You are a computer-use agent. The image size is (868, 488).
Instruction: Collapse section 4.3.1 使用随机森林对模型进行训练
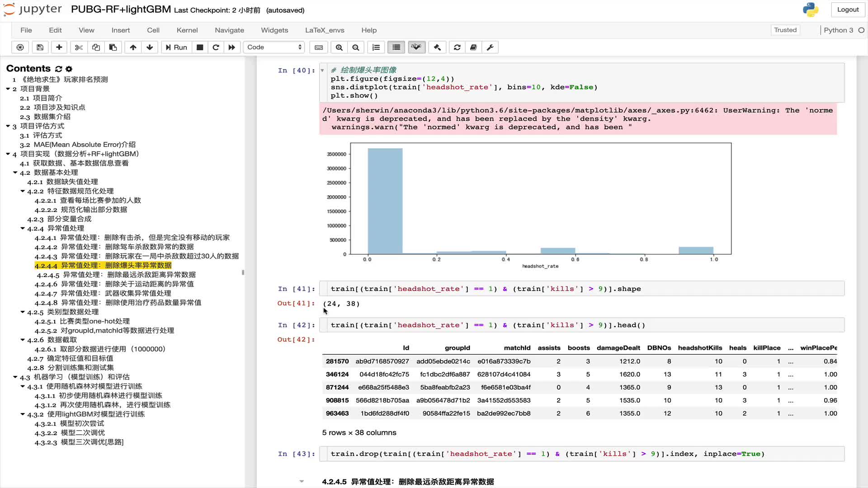tap(23, 386)
